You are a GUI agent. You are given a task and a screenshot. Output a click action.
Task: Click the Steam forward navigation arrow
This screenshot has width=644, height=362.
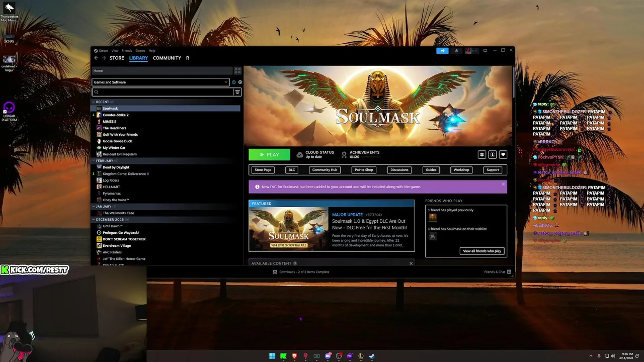tap(104, 58)
